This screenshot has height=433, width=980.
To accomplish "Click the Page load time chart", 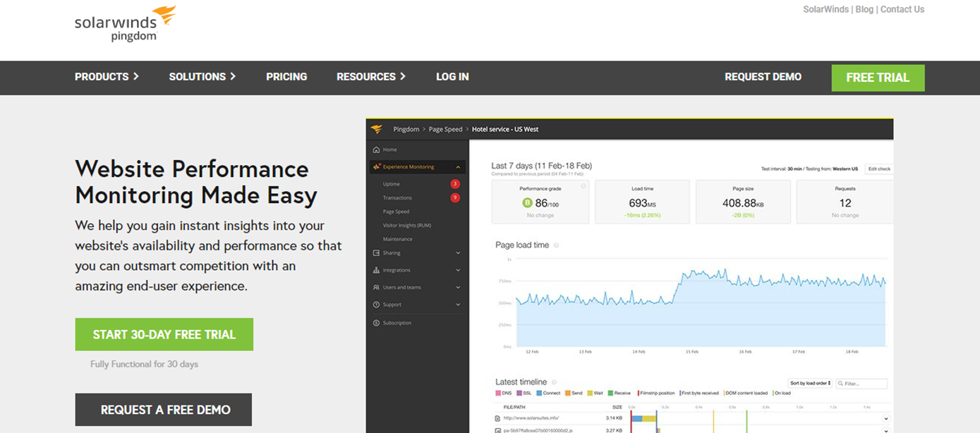I will coord(701,303).
